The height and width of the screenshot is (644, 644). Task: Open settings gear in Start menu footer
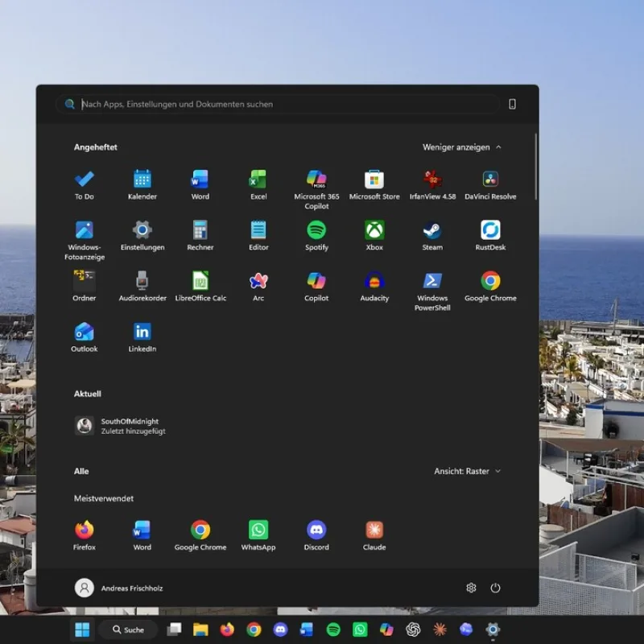[x=471, y=588]
